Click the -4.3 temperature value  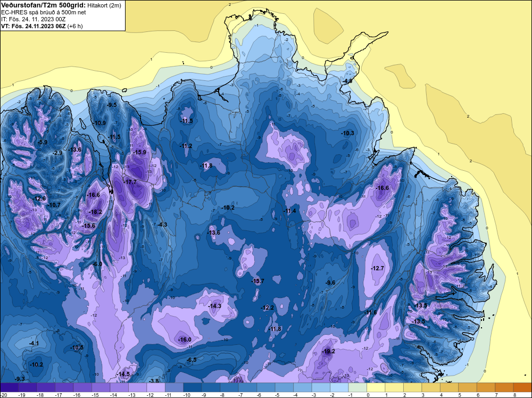tap(162, 225)
